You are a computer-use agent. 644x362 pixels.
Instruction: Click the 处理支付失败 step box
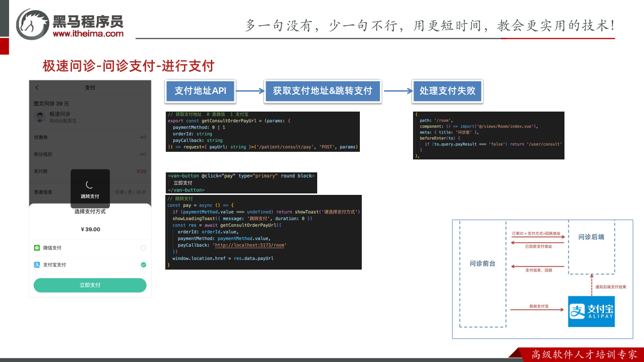(x=448, y=91)
